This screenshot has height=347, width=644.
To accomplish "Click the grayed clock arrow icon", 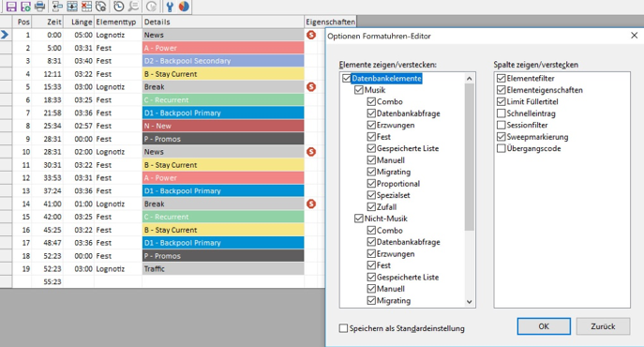I will (x=151, y=7).
